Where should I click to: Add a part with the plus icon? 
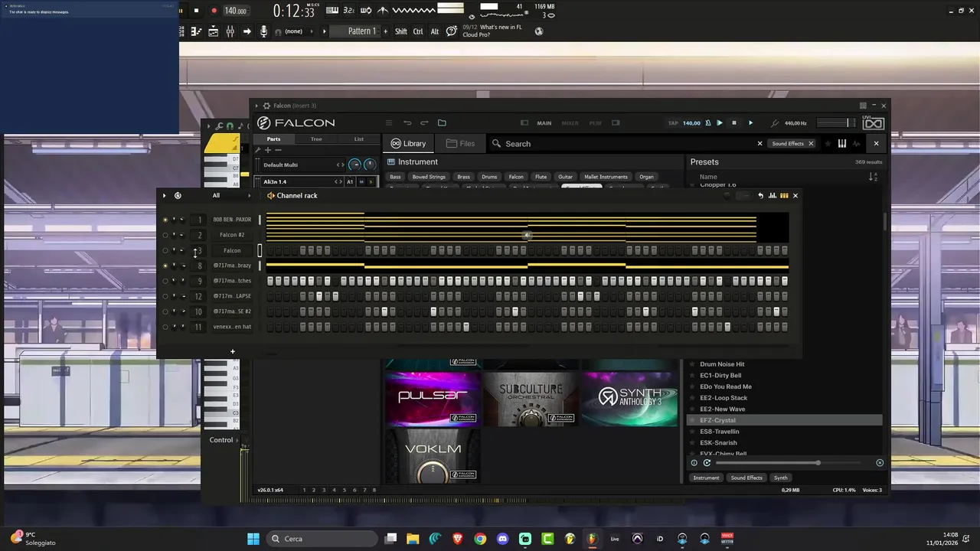tap(268, 150)
